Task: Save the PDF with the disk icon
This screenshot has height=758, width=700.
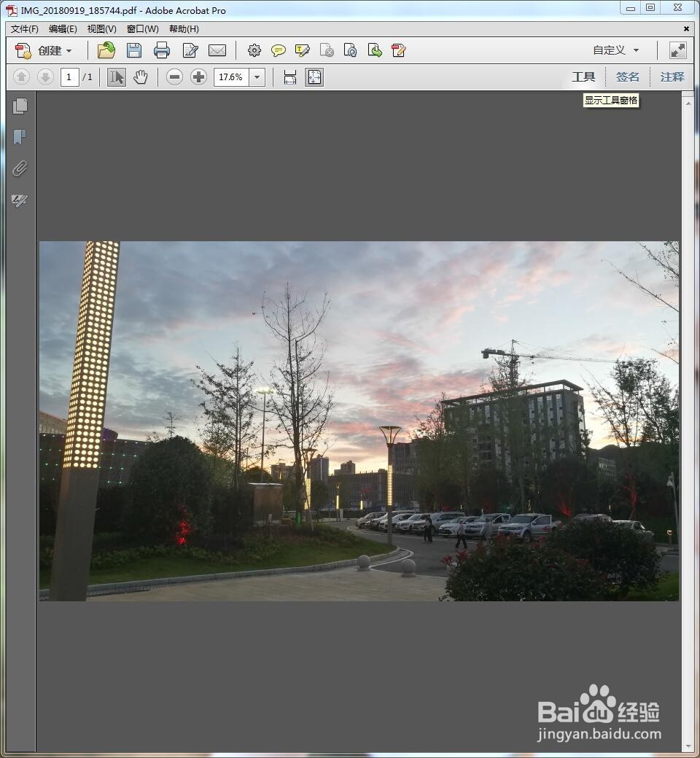Action: tap(133, 50)
